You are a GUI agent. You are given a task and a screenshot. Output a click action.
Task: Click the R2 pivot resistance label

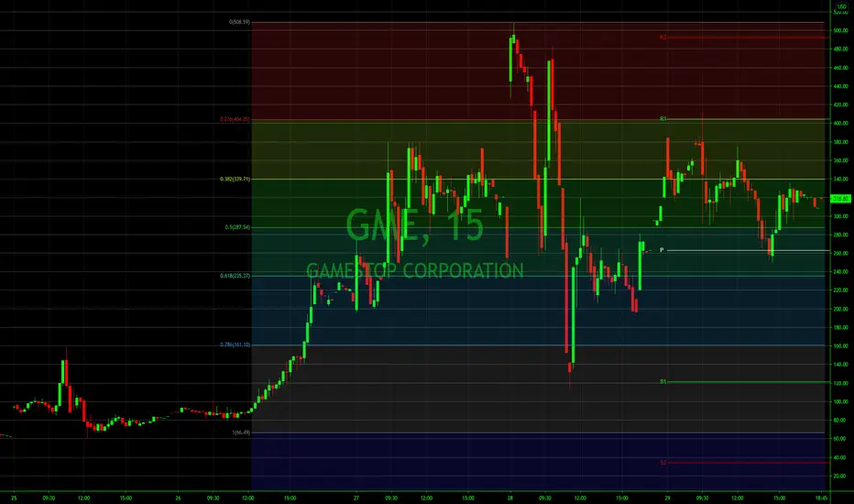[662, 38]
